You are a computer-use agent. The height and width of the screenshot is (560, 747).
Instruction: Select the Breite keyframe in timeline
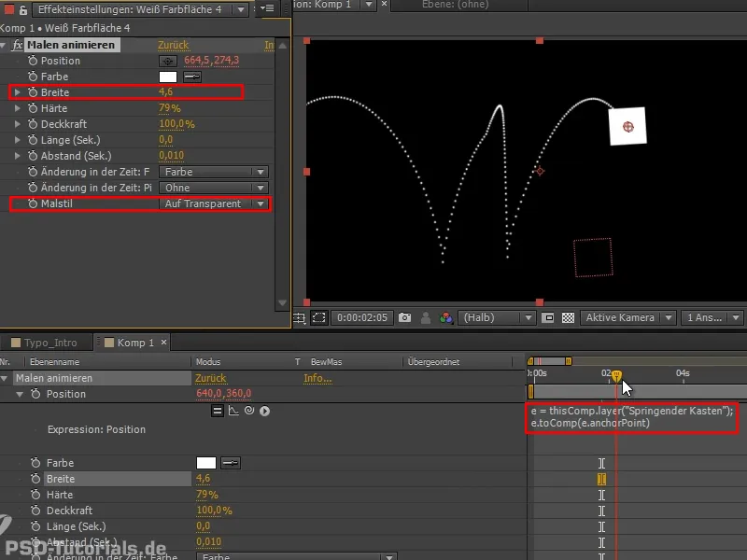pos(601,479)
